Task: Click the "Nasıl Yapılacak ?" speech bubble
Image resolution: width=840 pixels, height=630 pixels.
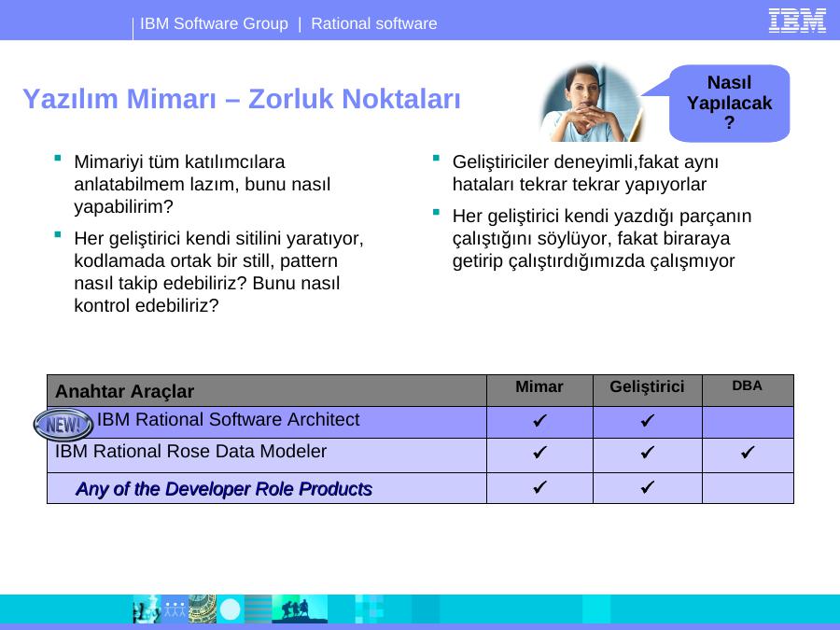Action: click(729, 103)
